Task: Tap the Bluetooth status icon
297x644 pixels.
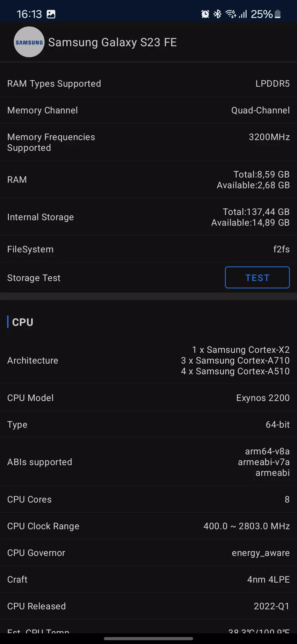Action: point(217,14)
